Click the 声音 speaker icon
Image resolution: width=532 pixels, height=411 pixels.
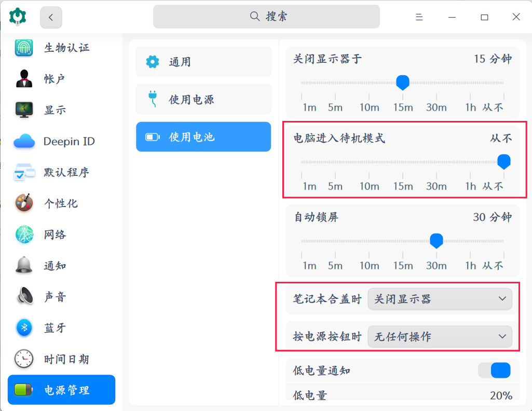tap(25, 296)
